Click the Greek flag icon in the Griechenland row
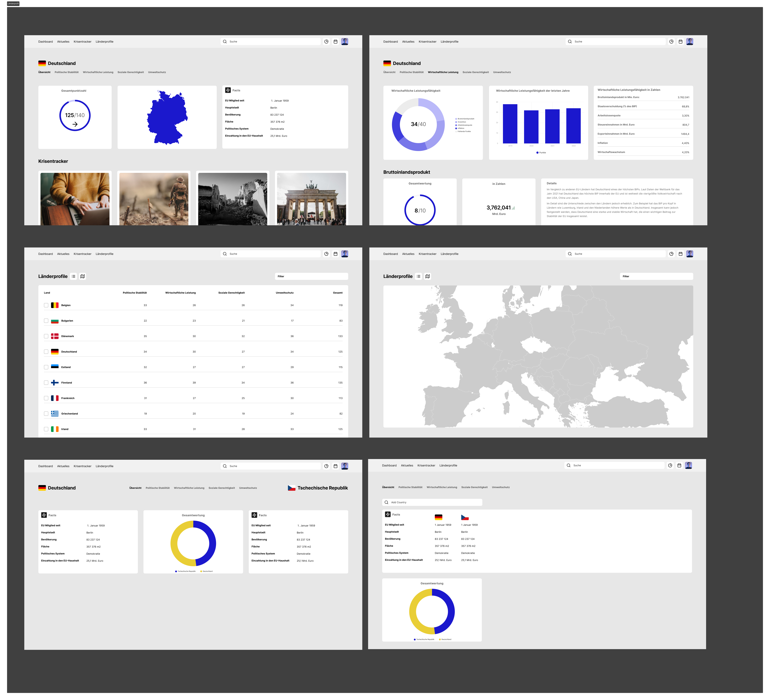The width and height of the screenshot is (770, 700). tap(55, 413)
